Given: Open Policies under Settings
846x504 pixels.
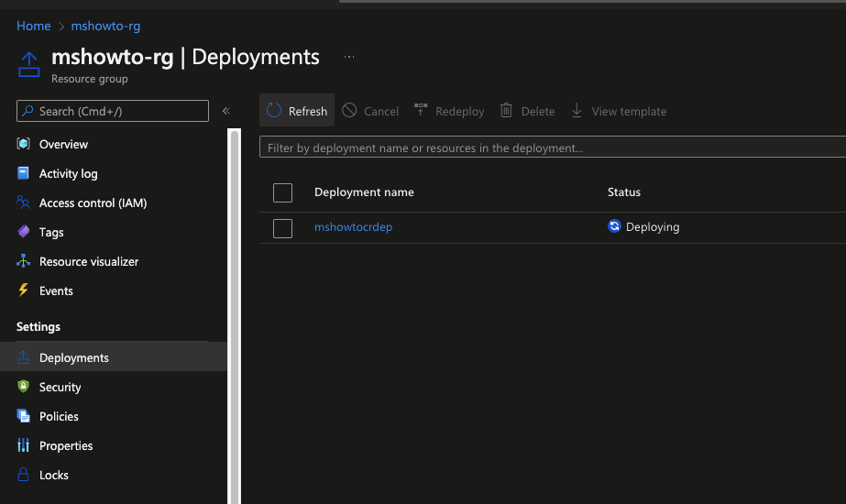Looking at the screenshot, I should (59, 417).
